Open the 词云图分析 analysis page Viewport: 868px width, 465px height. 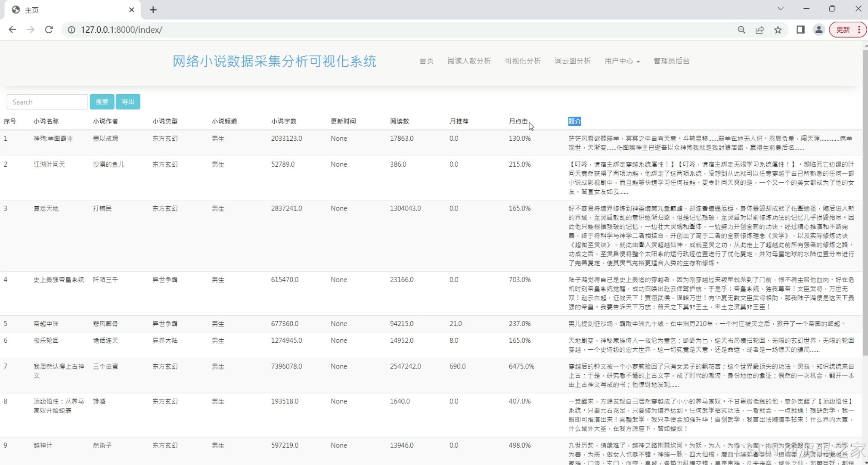tap(573, 61)
